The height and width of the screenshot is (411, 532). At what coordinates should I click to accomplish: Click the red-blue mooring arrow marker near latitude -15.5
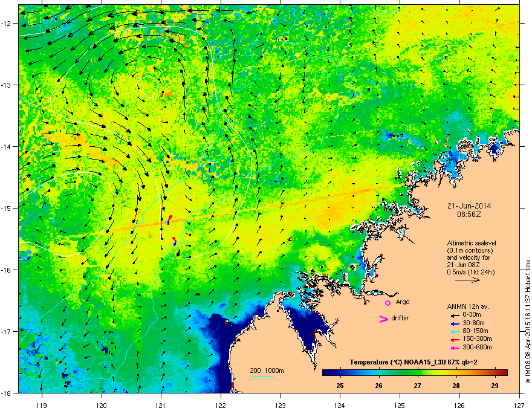(x=174, y=241)
